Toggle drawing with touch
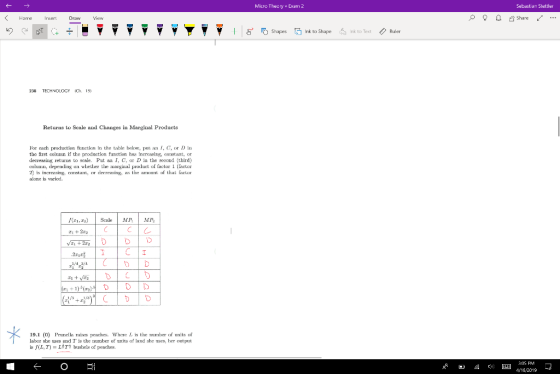560x374 pixels. pos(249,31)
